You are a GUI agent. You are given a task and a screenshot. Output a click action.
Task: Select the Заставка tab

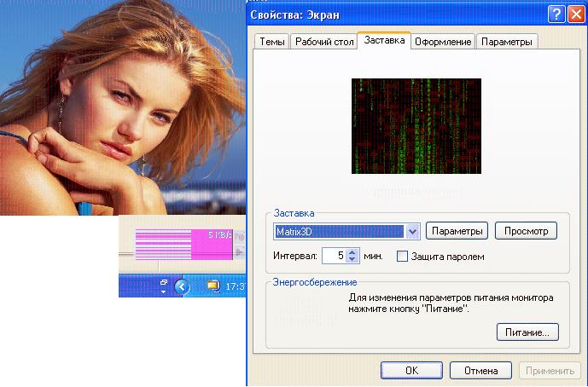(x=384, y=40)
